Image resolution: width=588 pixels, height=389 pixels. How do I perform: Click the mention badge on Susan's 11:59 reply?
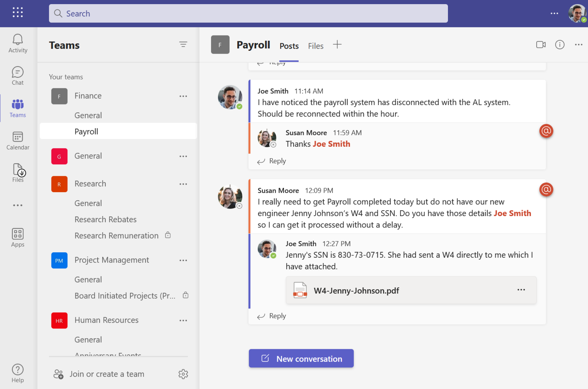(x=546, y=131)
